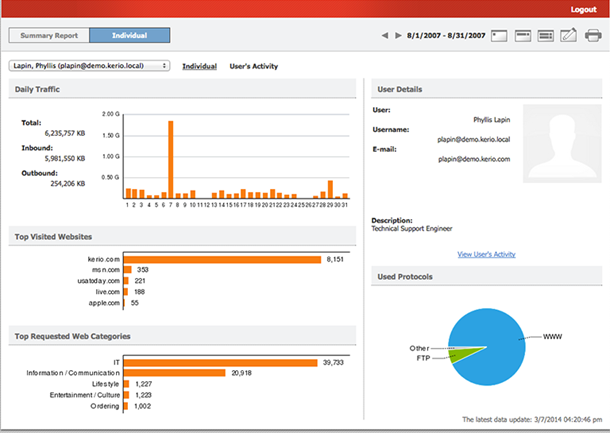Click the day 29 traffic bar
The width and height of the screenshot is (610, 433).
pos(330,189)
